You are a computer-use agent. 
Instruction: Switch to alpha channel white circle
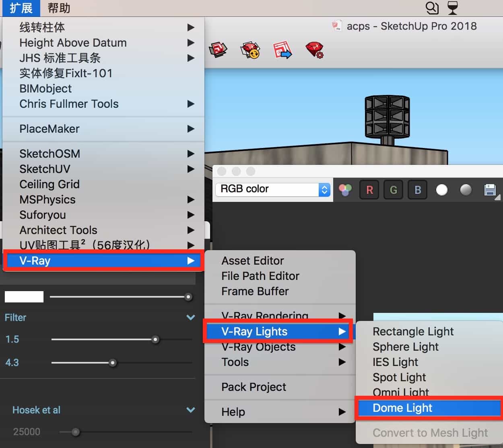442,189
